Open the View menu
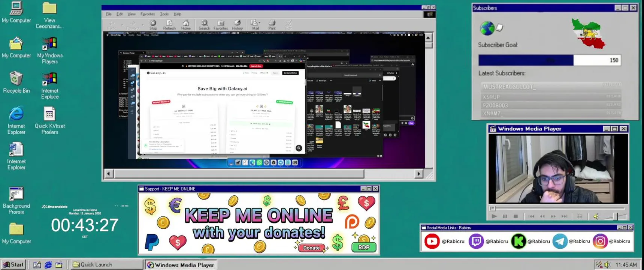This screenshot has width=644, height=270. point(131,14)
